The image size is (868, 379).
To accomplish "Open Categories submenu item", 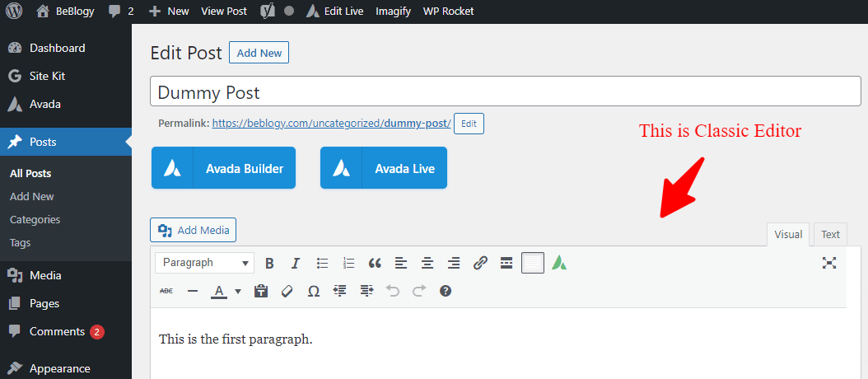I will (35, 220).
